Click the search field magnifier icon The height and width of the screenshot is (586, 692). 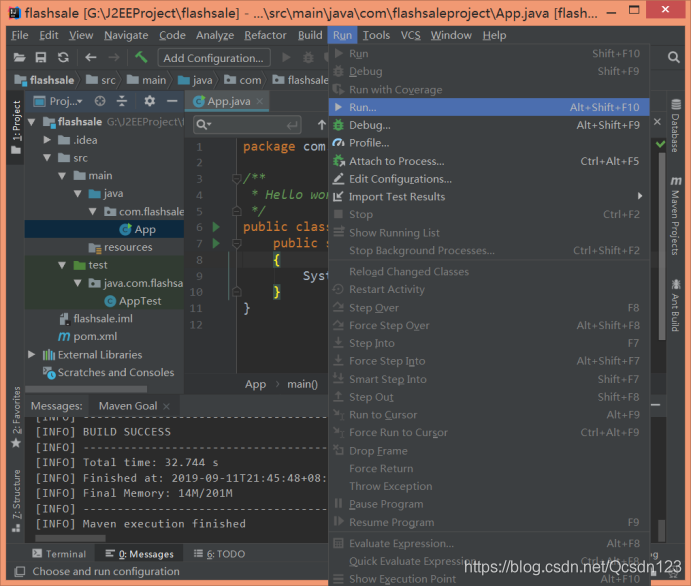(203, 125)
